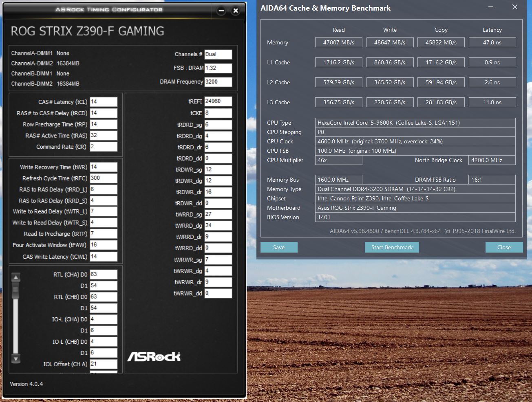Viewport: 532px width, 402px height.
Task: Click the Close button in AIDA64
Action: pyautogui.click(x=504, y=247)
